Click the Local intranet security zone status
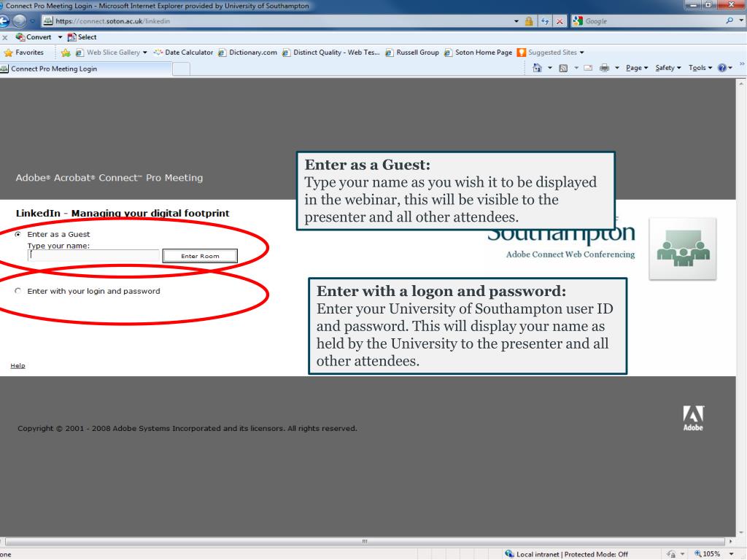The width and height of the screenshot is (747, 560). [567, 554]
